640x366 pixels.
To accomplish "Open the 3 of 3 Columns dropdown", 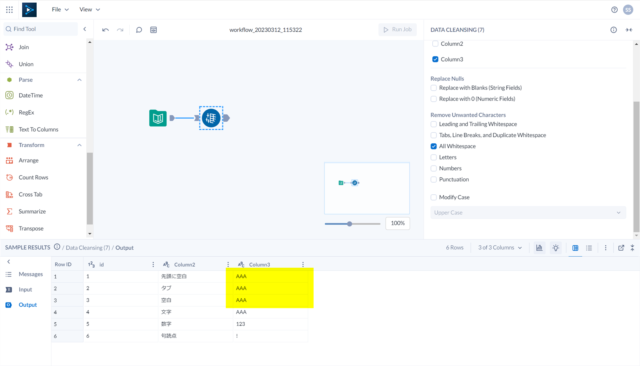I will (x=500, y=248).
